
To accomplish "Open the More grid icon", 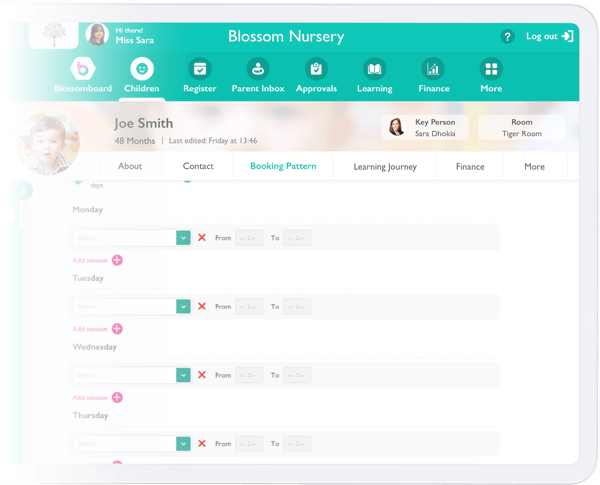I will coord(491,69).
